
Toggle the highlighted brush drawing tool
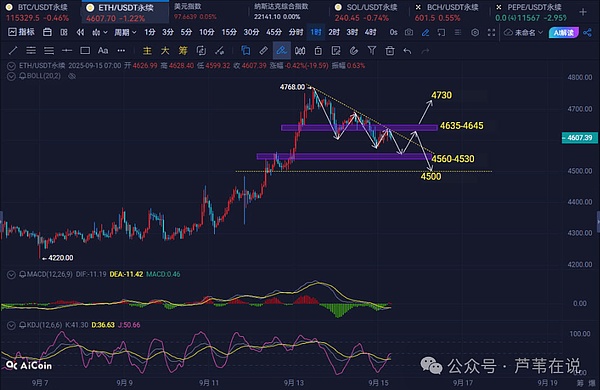(281, 51)
